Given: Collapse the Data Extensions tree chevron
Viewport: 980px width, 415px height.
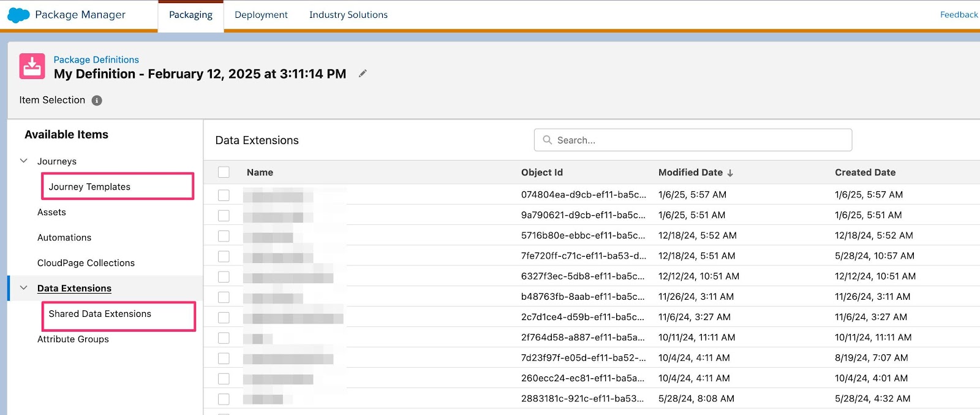Looking at the screenshot, I should coord(24,287).
